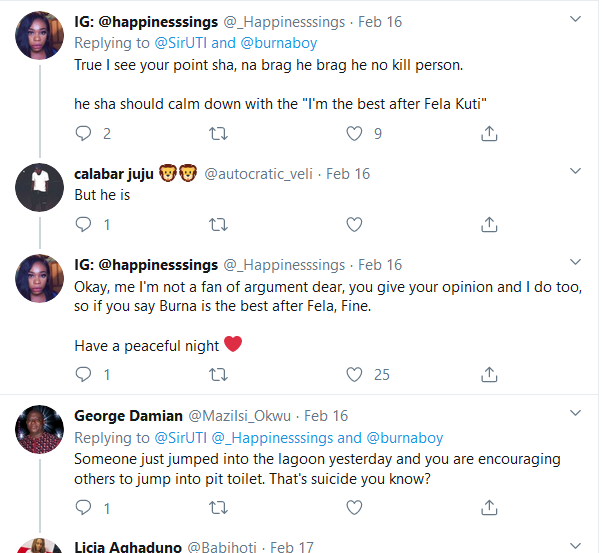
Task: Retweet the "True I see your point" tweet
Action: [x=217, y=133]
